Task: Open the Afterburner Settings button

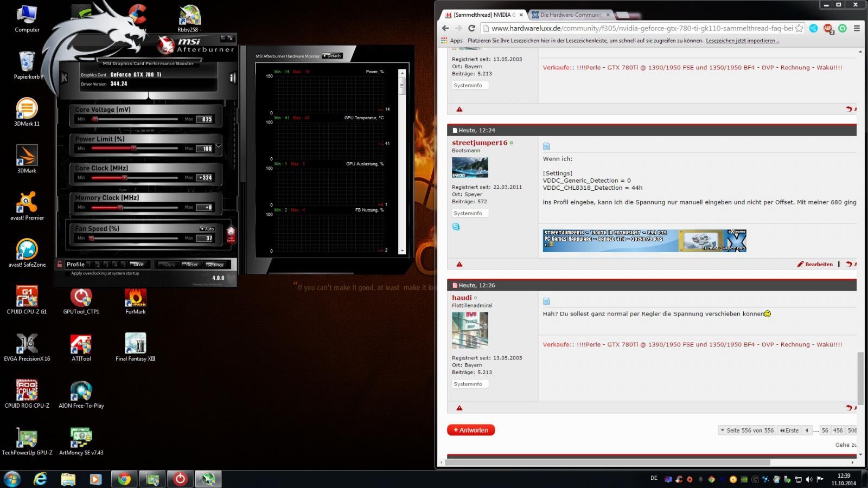Action: tap(215, 265)
